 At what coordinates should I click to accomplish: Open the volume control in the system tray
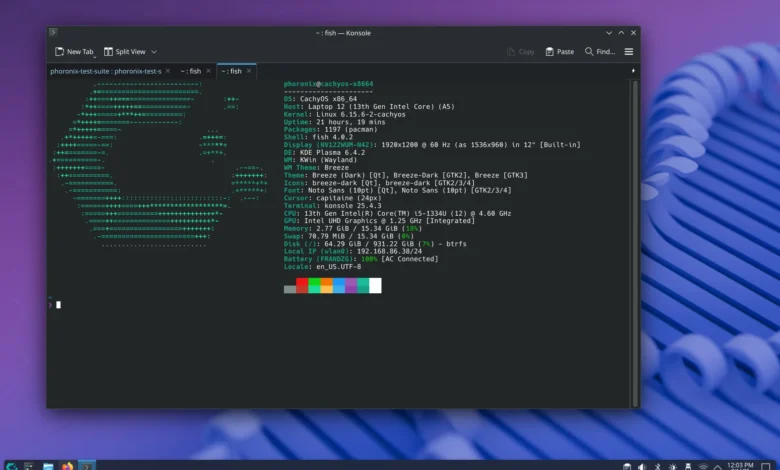point(642,467)
